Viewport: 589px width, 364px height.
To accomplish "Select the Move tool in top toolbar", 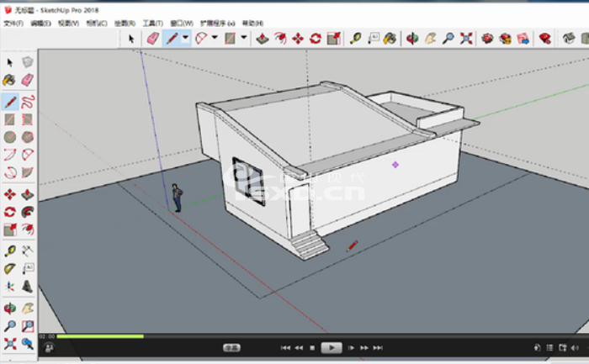I will click(x=298, y=39).
